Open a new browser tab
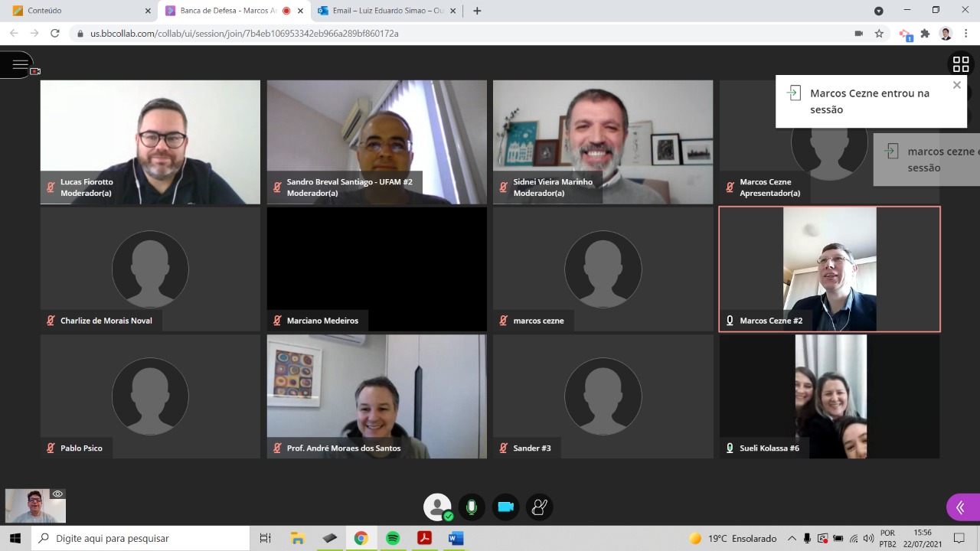The height and width of the screenshot is (551, 980). tap(477, 11)
